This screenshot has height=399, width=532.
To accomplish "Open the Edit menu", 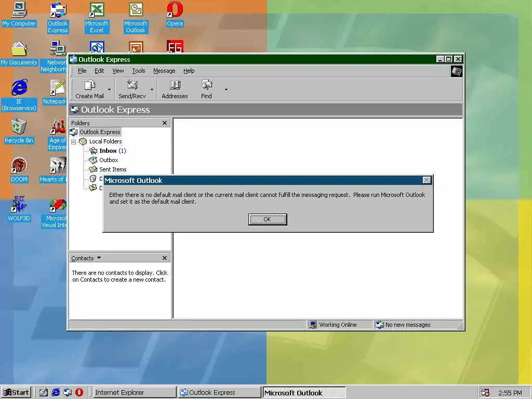I will pyautogui.click(x=99, y=71).
